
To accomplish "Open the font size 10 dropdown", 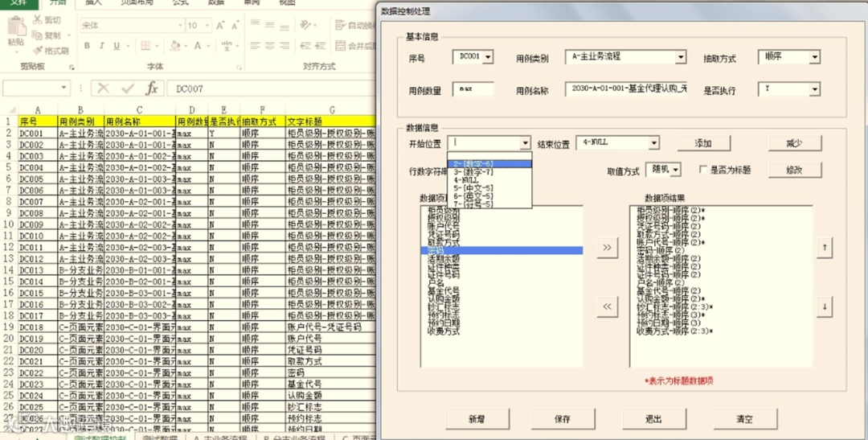I will tap(207, 26).
